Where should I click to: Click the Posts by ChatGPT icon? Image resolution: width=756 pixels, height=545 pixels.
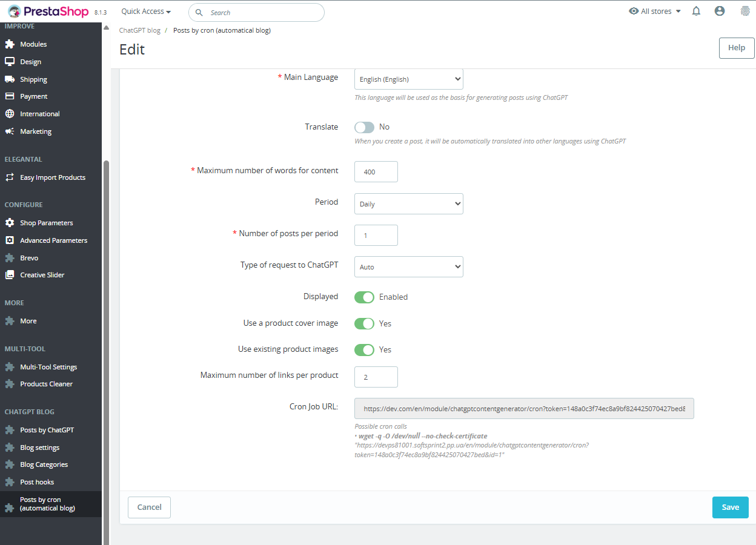(10, 430)
